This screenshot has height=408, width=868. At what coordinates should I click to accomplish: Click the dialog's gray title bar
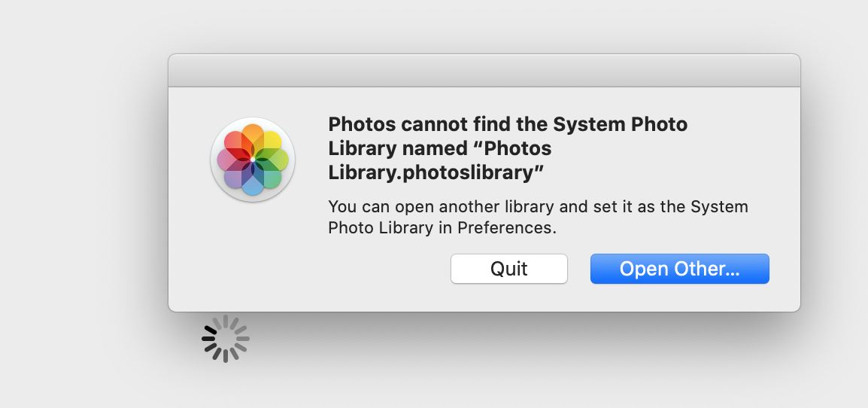tap(484, 71)
